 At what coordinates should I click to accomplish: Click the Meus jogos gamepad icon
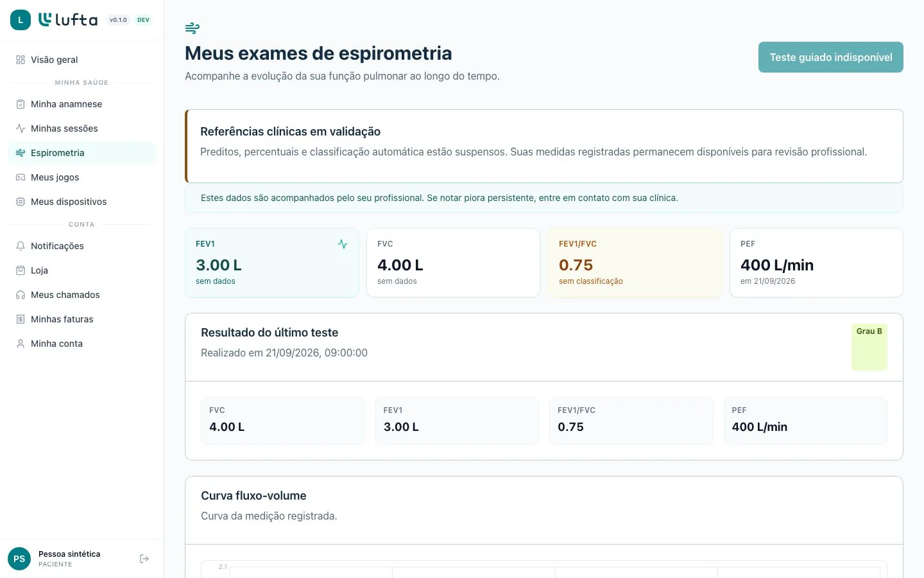[x=21, y=177]
